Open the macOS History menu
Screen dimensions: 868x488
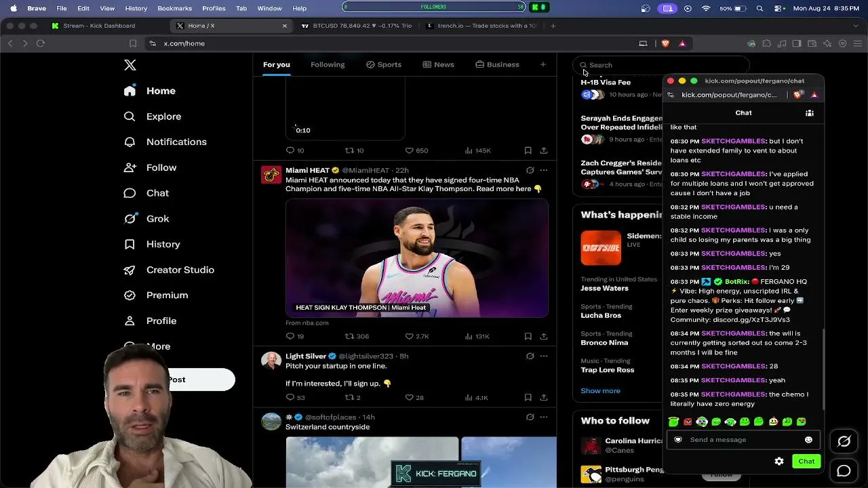(136, 8)
